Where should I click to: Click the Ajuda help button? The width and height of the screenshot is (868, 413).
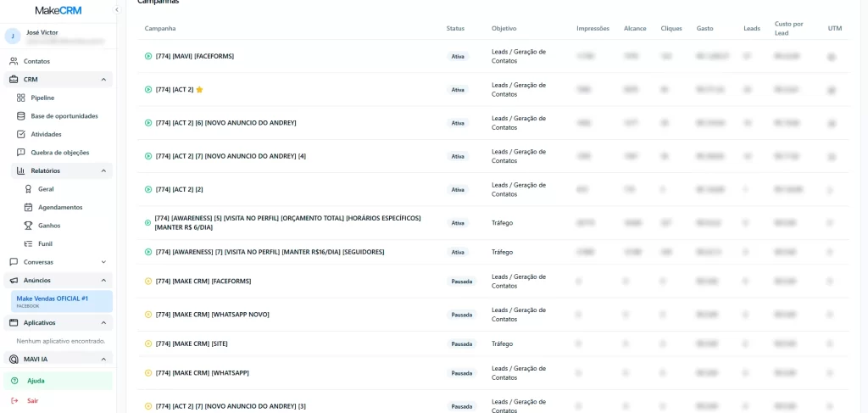36,381
